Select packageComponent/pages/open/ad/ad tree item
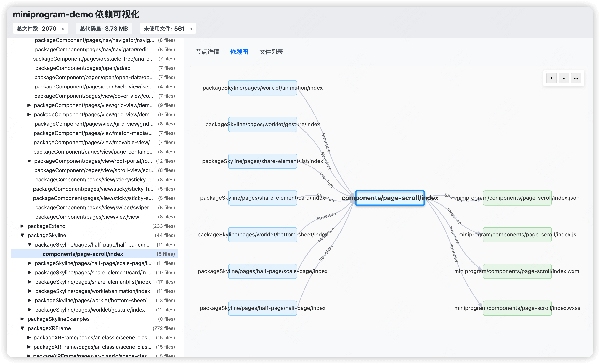Image resolution: width=600 pixels, height=364 pixels. [x=83, y=68]
